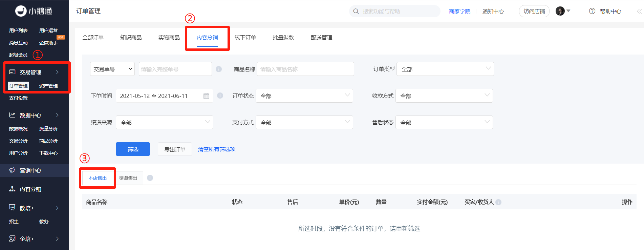Viewport: 644px width, 250px height.
Task: Click info icon next to 交易单号 input
Action: click(219, 69)
